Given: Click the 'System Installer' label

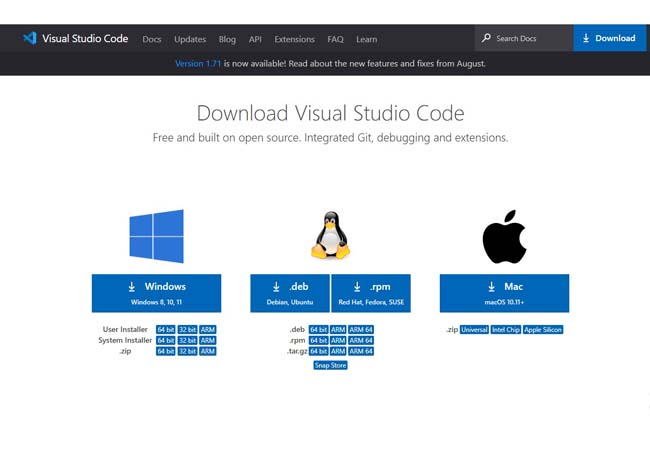Looking at the screenshot, I should click(125, 340).
